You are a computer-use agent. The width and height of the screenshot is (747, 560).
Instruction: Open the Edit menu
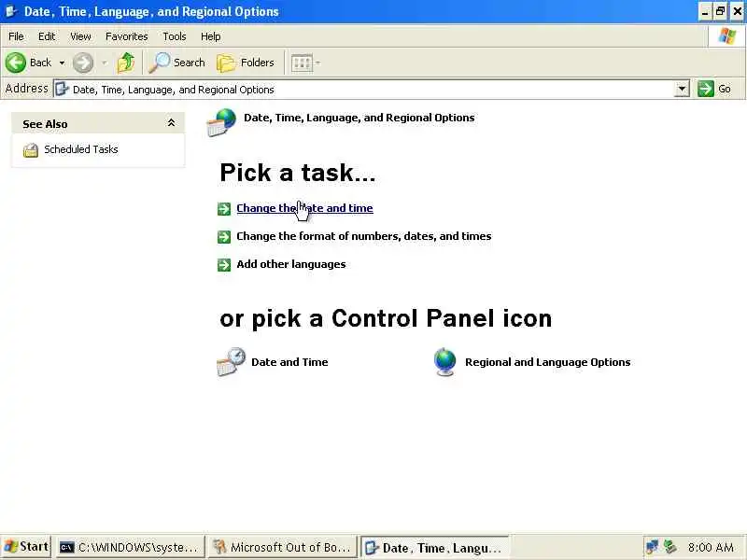point(47,36)
